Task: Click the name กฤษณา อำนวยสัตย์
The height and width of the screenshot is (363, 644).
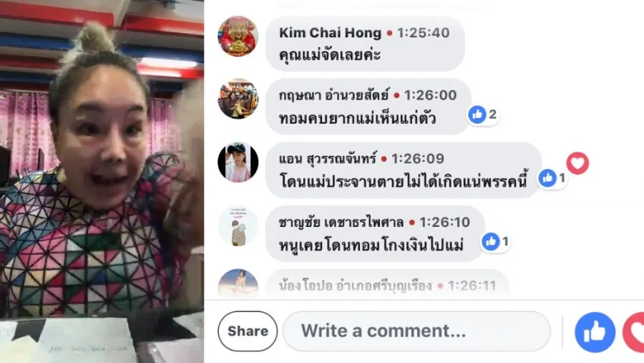Action: pyautogui.click(x=333, y=95)
